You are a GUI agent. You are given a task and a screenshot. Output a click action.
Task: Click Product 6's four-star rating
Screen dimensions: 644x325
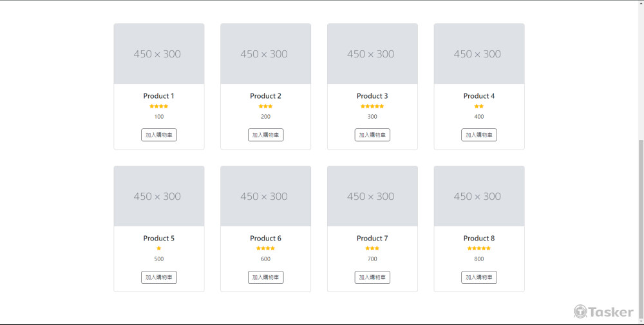tap(265, 248)
